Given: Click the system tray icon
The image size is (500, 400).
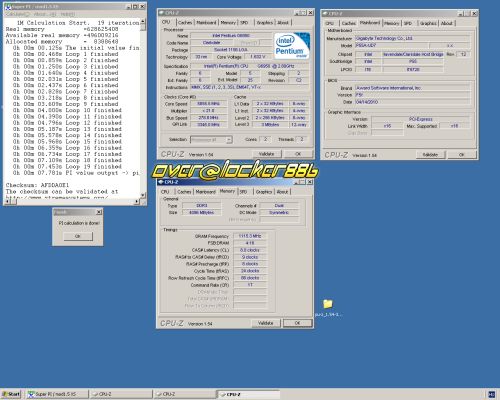Looking at the screenshot, I should pyautogui.click(x=491, y=394).
